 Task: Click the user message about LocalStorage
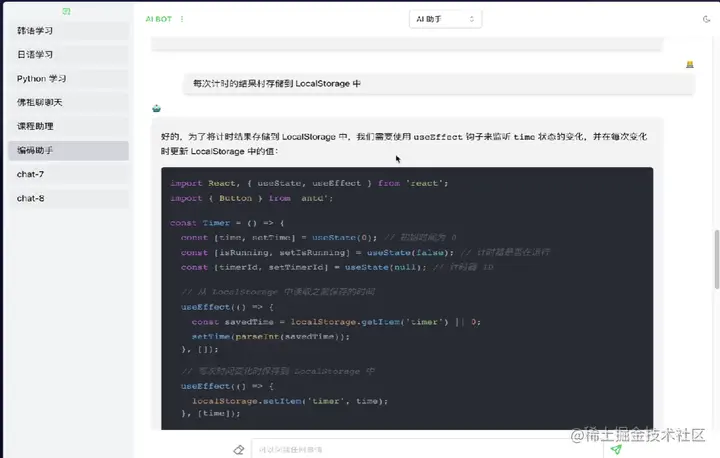[x=439, y=84]
